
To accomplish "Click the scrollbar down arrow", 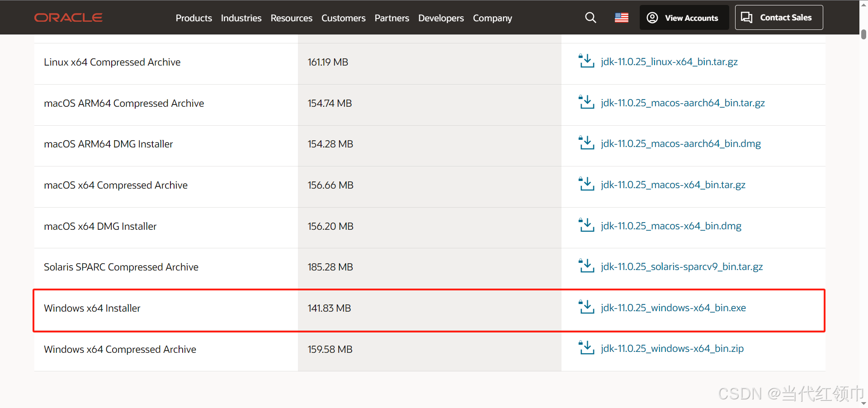I will 863,403.
